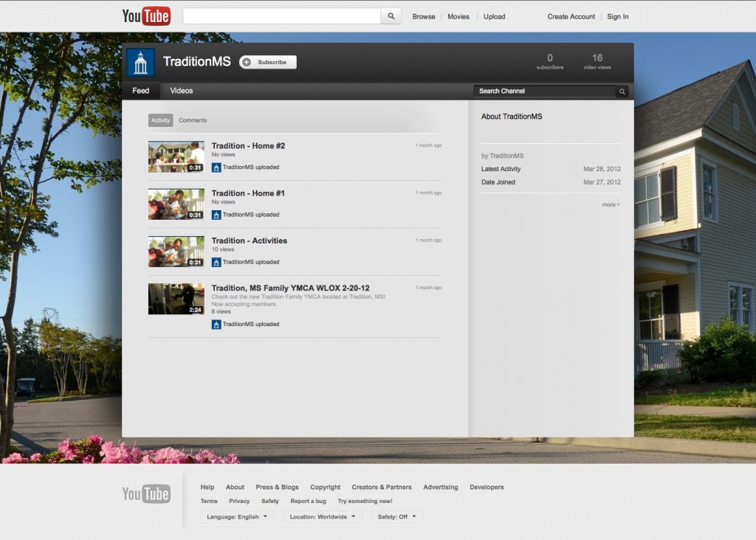This screenshot has height=540, width=756.
Task: Open Tradition - Home #2 video thumbnail
Action: point(176,156)
